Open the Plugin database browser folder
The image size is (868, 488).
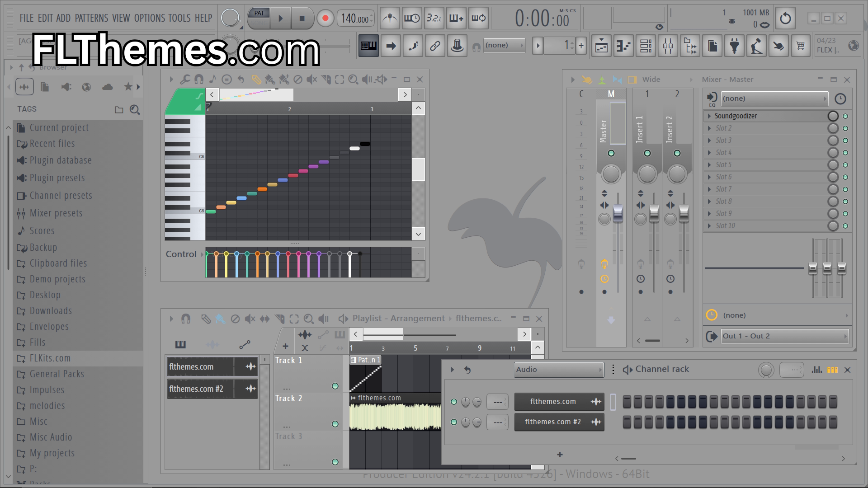(x=61, y=160)
